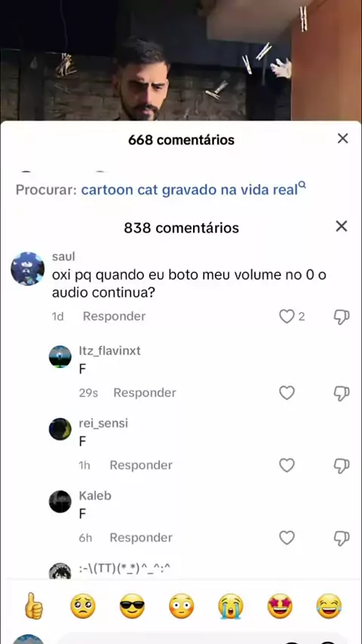The width and height of the screenshot is (362, 644).
Task: Reply to Kaleb's comment
Action: pos(141,538)
